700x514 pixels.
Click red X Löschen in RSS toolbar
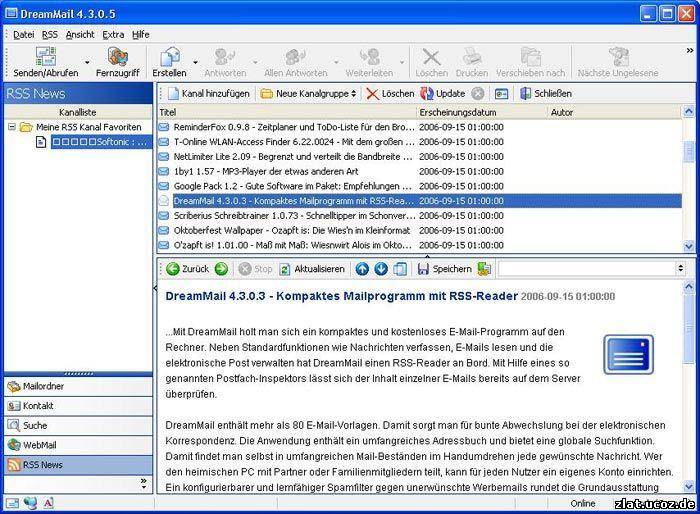(x=390, y=94)
